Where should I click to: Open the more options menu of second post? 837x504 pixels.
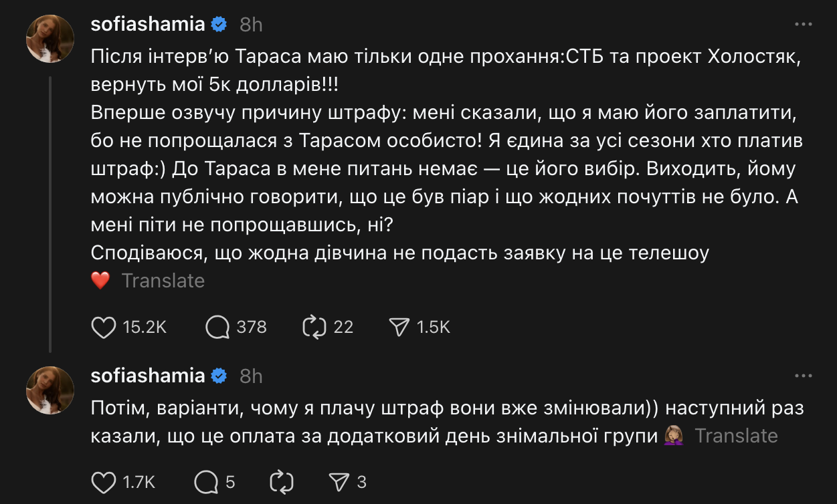(x=803, y=376)
